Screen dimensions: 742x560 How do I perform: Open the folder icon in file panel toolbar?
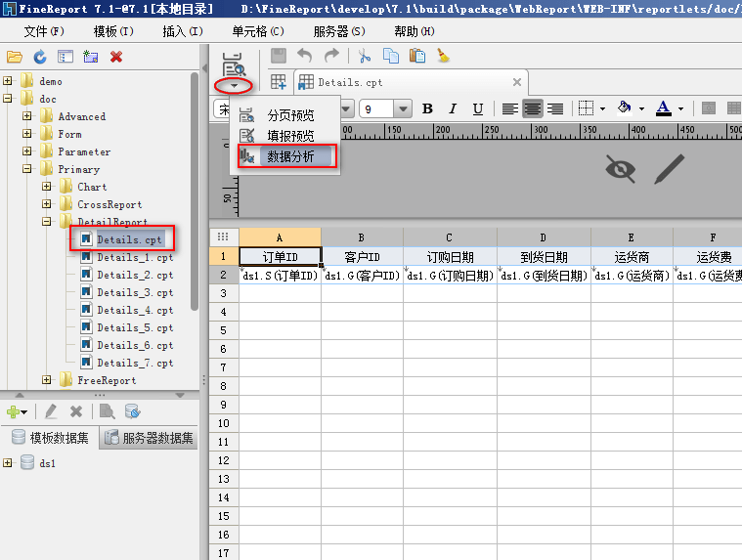point(15,58)
